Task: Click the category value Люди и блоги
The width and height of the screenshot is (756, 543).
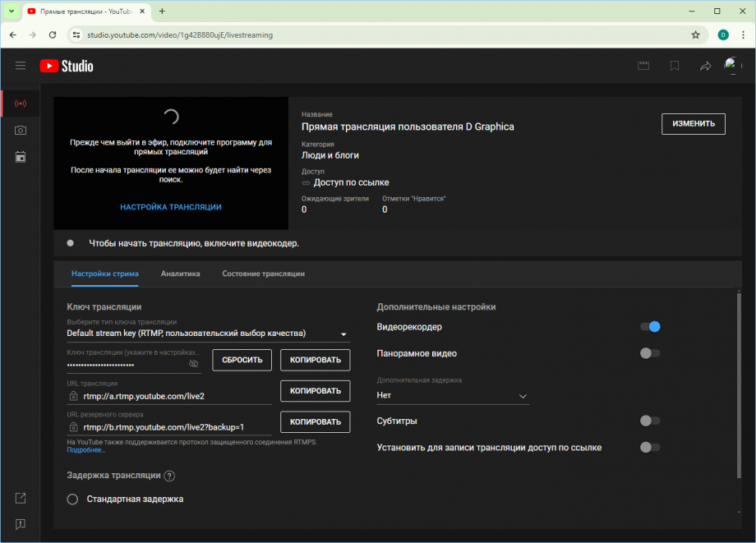Action: (x=330, y=155)
